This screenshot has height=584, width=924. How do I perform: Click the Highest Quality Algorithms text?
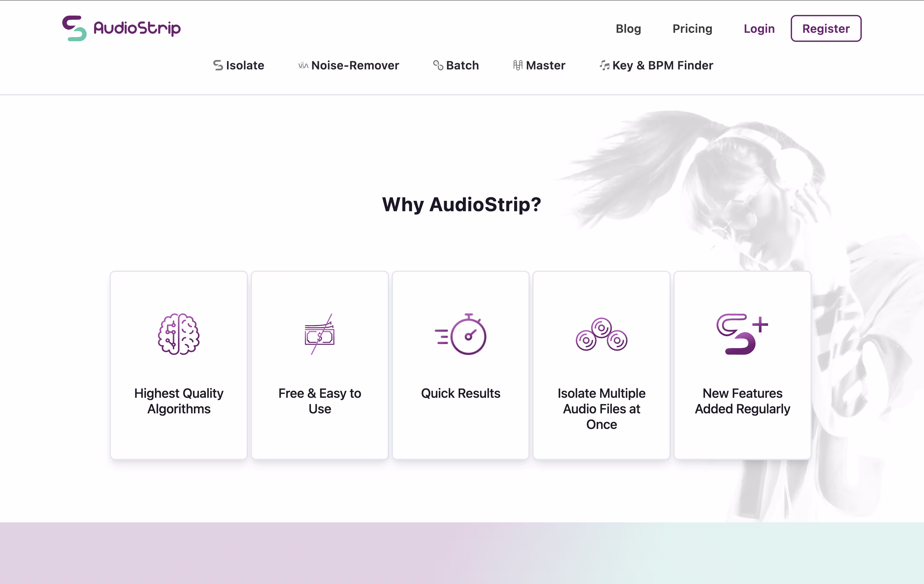pyautogui.click(x=179, y=401)
